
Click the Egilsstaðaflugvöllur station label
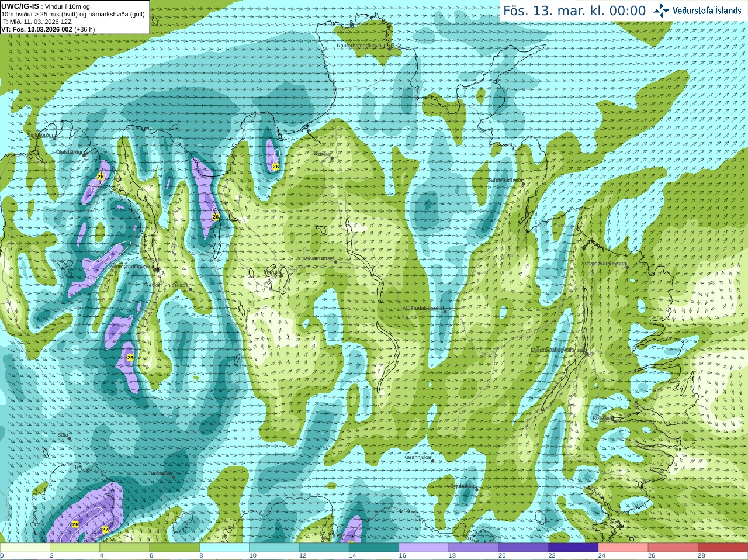(558, 350)
